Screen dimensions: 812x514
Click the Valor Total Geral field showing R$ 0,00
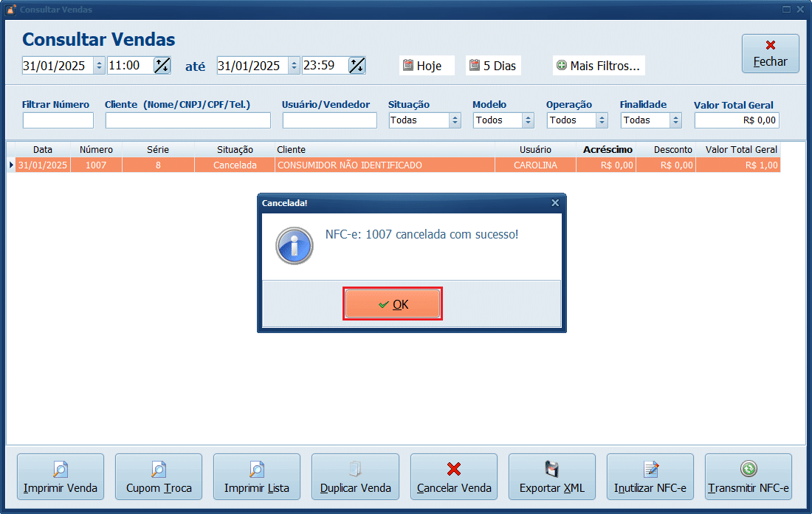coord(737,120)
